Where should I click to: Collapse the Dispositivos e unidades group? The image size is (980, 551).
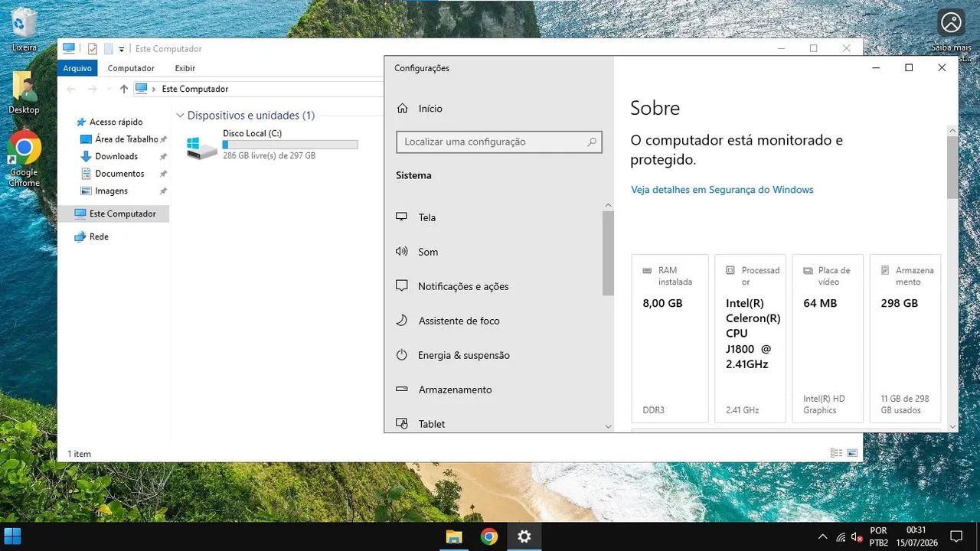(181, 116)
